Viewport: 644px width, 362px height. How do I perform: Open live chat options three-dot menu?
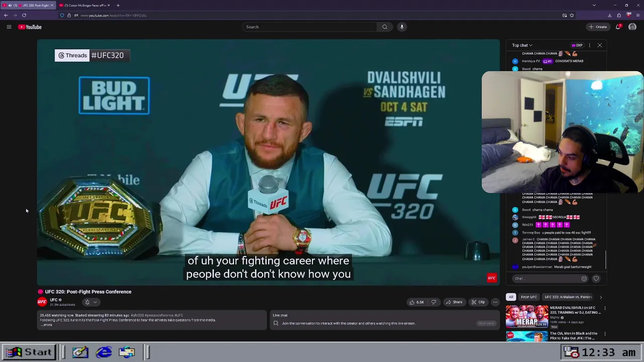tap(589, 45)
